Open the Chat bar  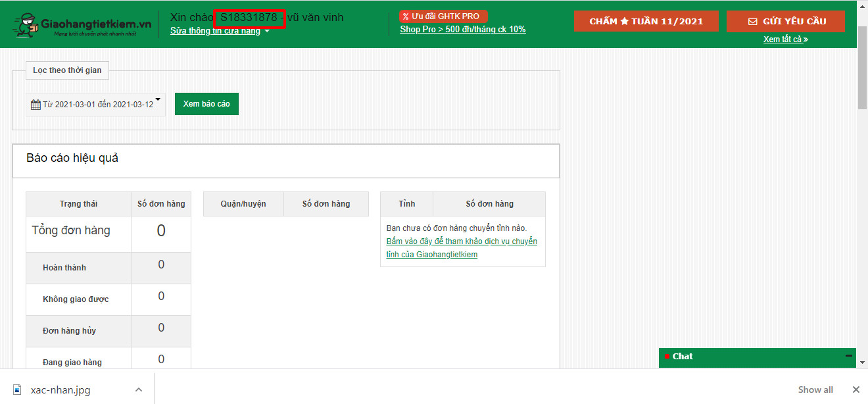pos(750,356)
